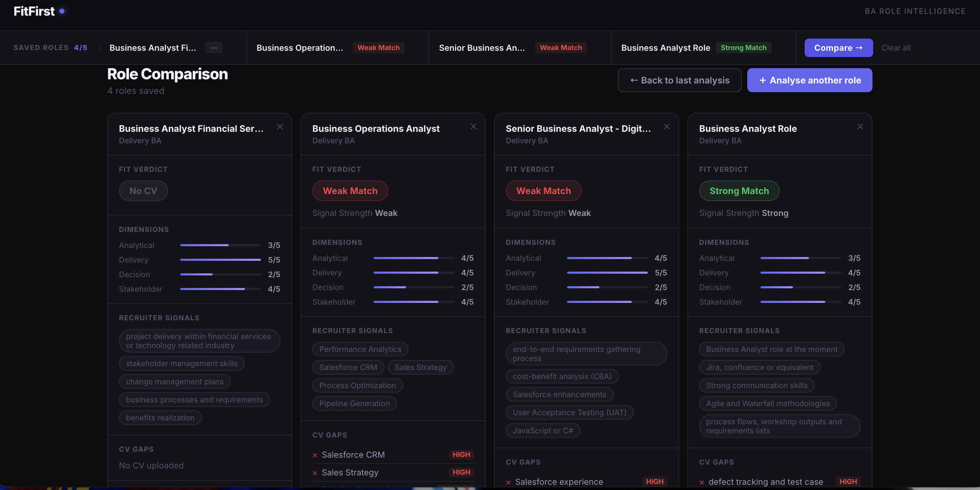980x490 pixels.
Task: Click the JavaScript or C# signal chip
Action: tap(542, 431)
